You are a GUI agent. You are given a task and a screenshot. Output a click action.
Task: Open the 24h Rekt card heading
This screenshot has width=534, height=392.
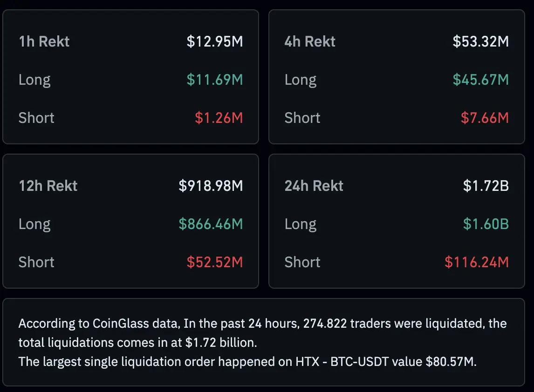[314, 186]
